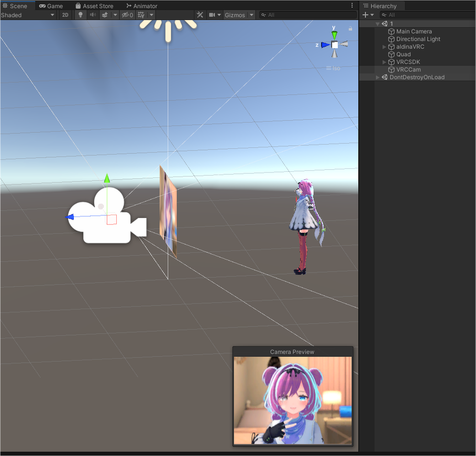Open the Asset Store tab
Viewport: 476px width, 456px height.
[94, 6]
